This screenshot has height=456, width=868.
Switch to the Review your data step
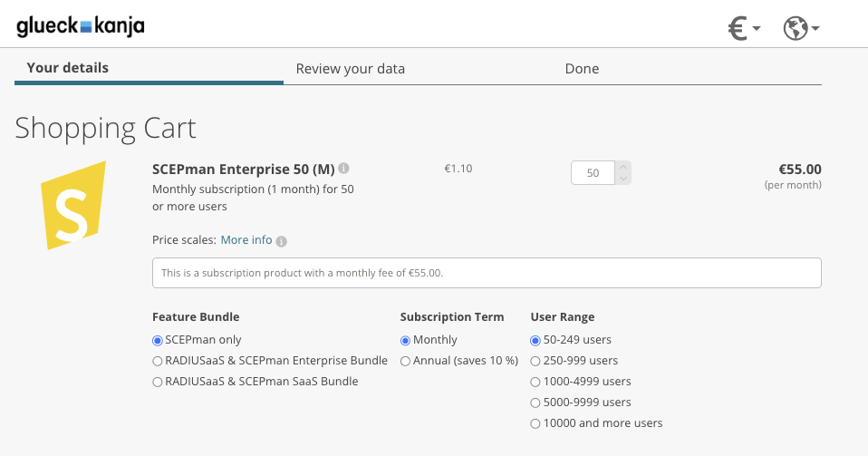click(350, 69)
